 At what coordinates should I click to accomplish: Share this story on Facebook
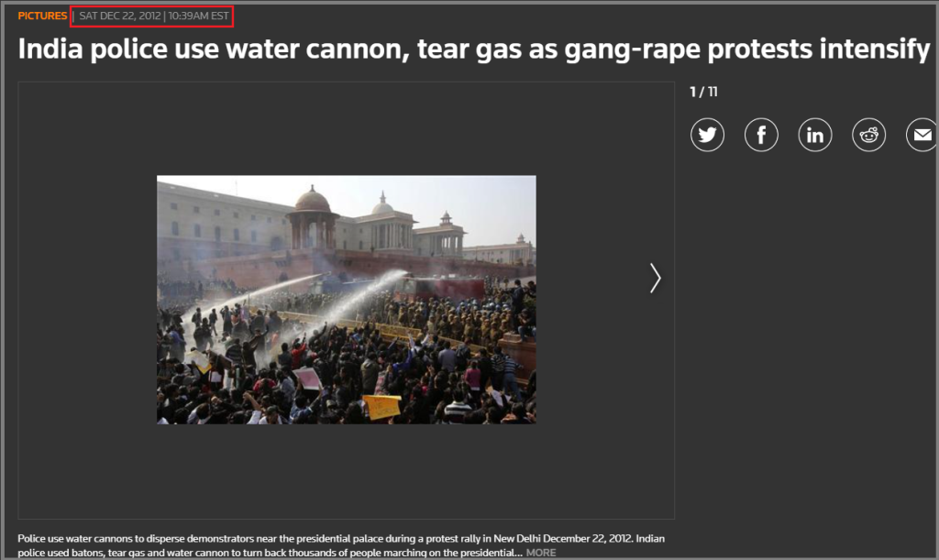click(761, 135)
